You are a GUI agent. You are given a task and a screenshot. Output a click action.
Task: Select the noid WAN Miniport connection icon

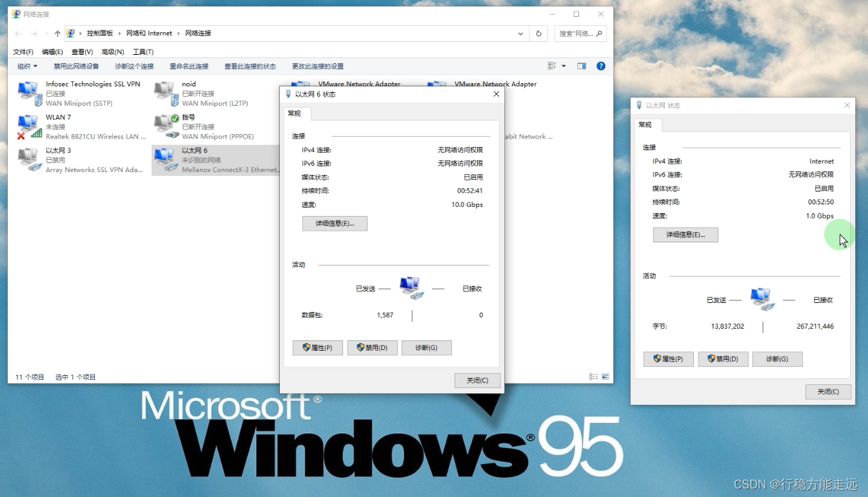click(x=166, y=94)
